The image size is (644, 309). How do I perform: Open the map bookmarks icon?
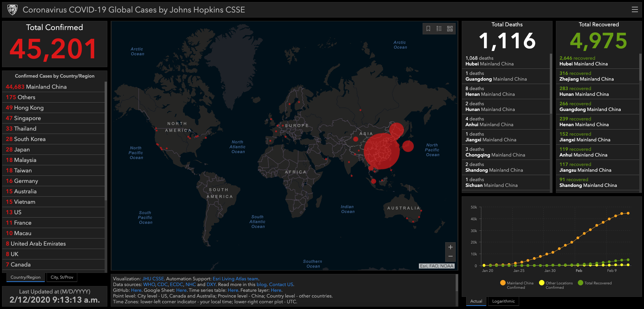(x=428, y=29)
